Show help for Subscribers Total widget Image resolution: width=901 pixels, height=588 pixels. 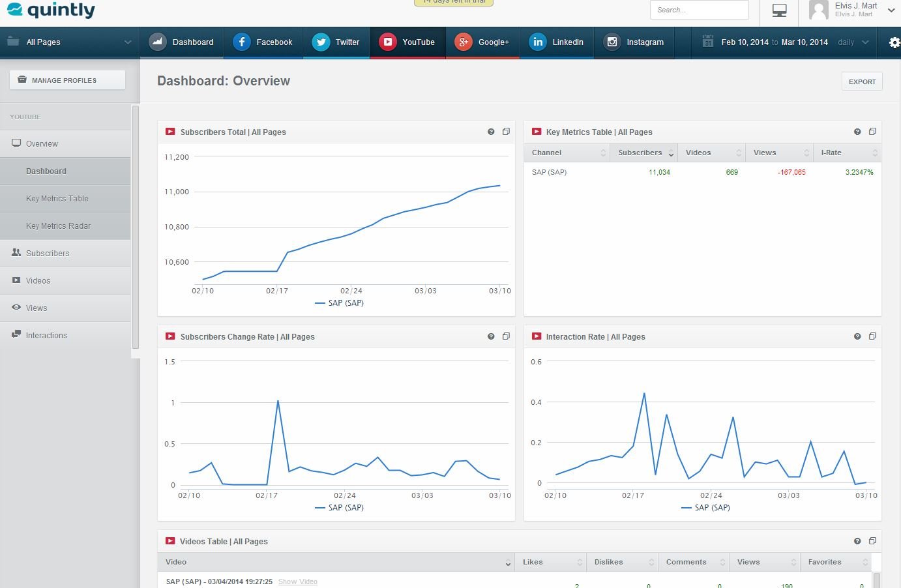[491, 132]
